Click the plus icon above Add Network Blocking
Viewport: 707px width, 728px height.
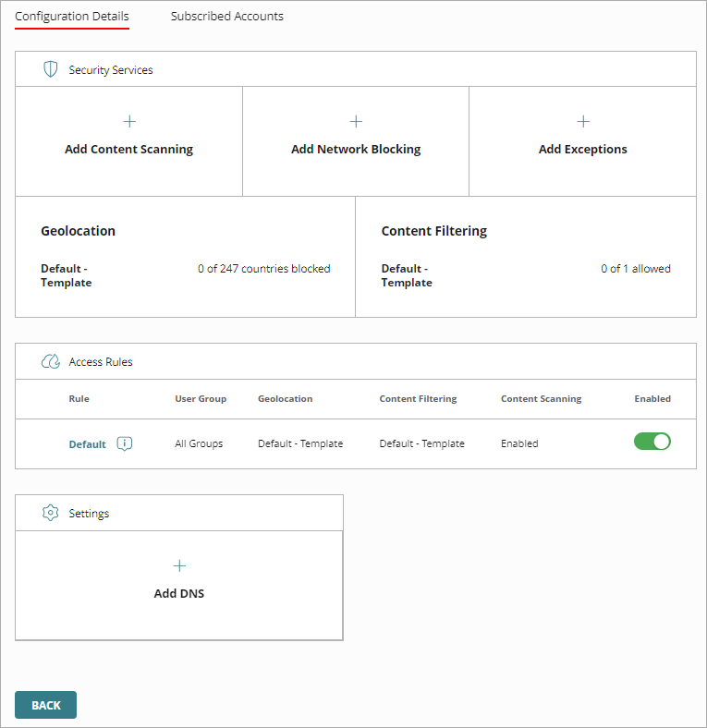[x=356, y=121]
